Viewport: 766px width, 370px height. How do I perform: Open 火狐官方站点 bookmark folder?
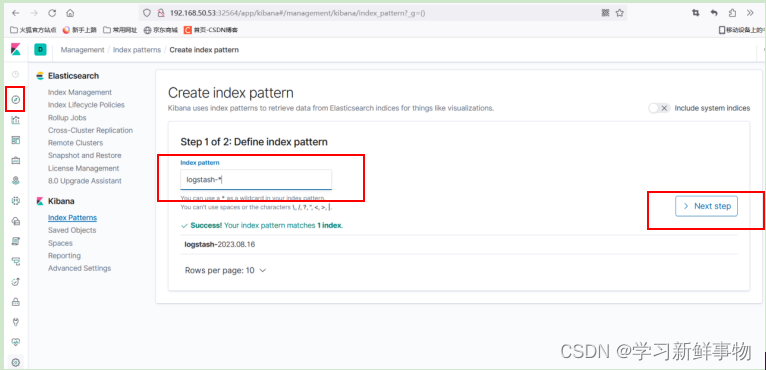coord(34,30)
